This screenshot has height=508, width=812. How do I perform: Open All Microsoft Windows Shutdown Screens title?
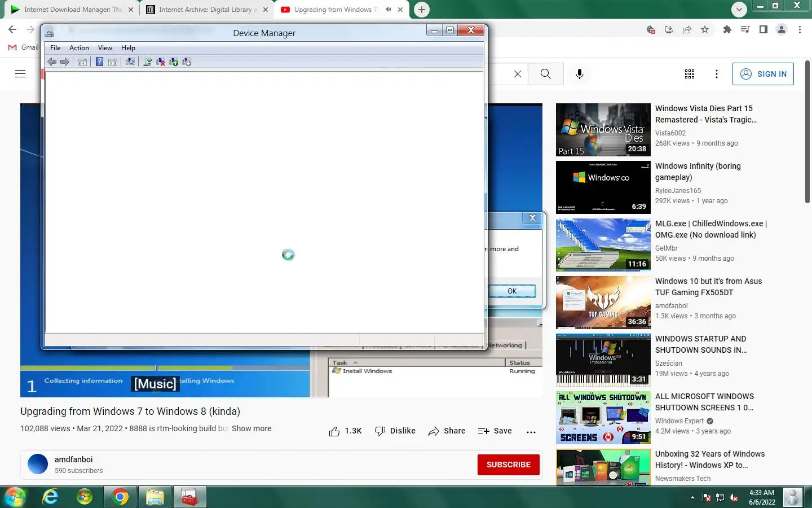tap(704, 402)
